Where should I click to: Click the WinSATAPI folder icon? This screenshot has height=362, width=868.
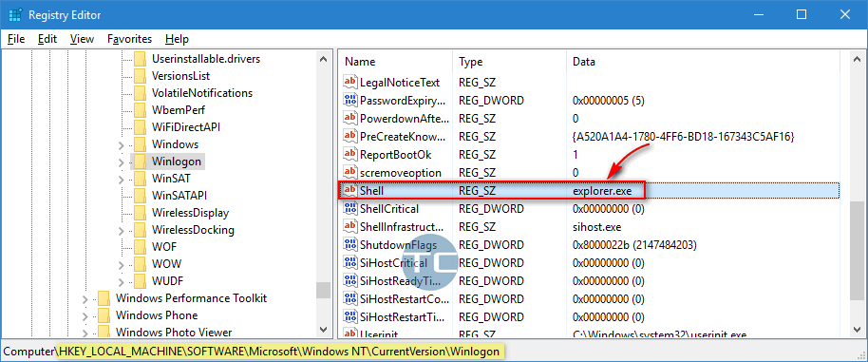[141, 196]
